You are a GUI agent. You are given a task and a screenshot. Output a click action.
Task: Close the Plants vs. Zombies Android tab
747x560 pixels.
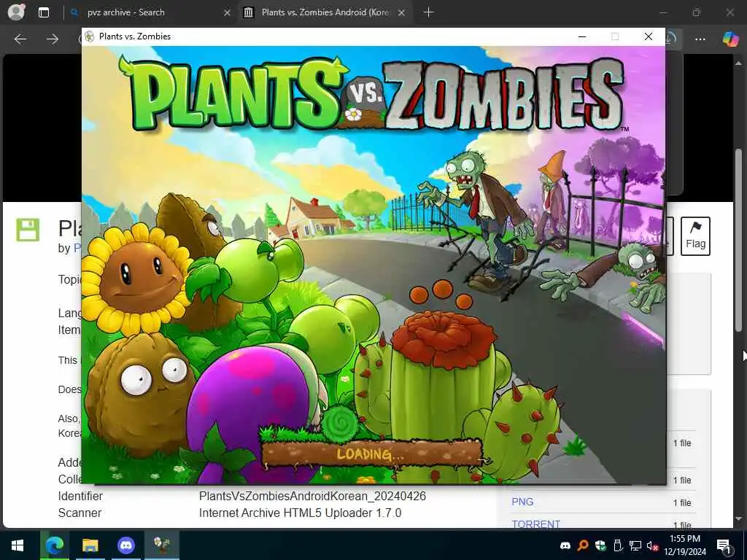pyautogui.click(x=402, y=13)
